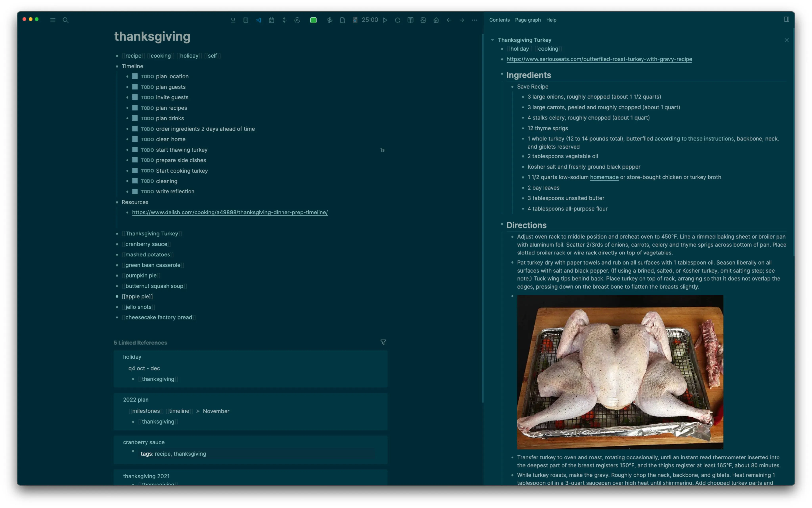Mark 'write reflection' TODO as done
Viewport: 812px width, 508px height.
(135, 191)
